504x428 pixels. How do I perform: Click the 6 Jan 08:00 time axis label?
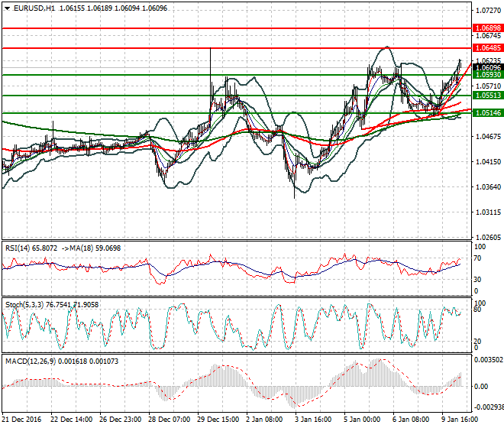[411, 420]
